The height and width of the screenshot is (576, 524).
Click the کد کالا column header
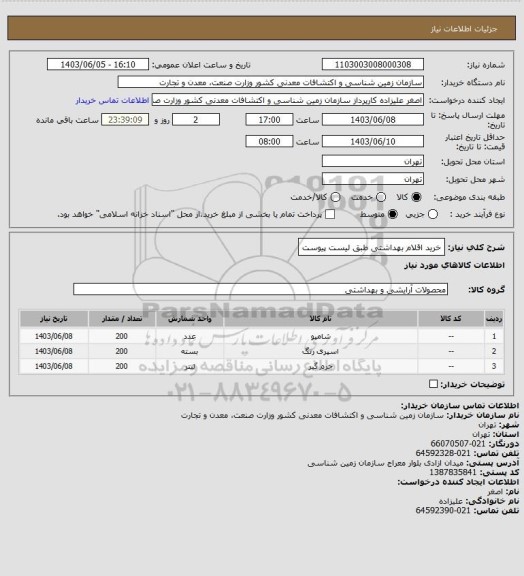coord(451,318)
